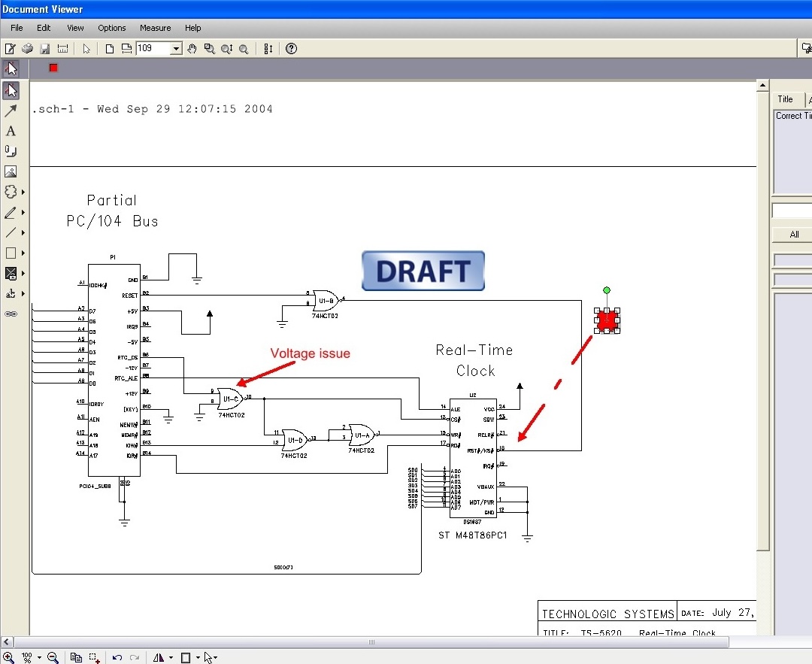Click the hyperlink chain tool

pos(11,314)
